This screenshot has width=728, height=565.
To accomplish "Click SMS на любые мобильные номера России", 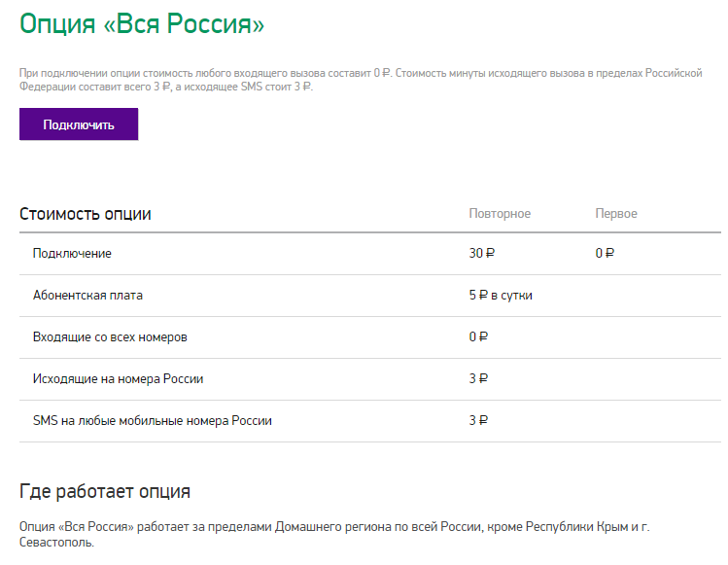I will click(x=153, y=420).
